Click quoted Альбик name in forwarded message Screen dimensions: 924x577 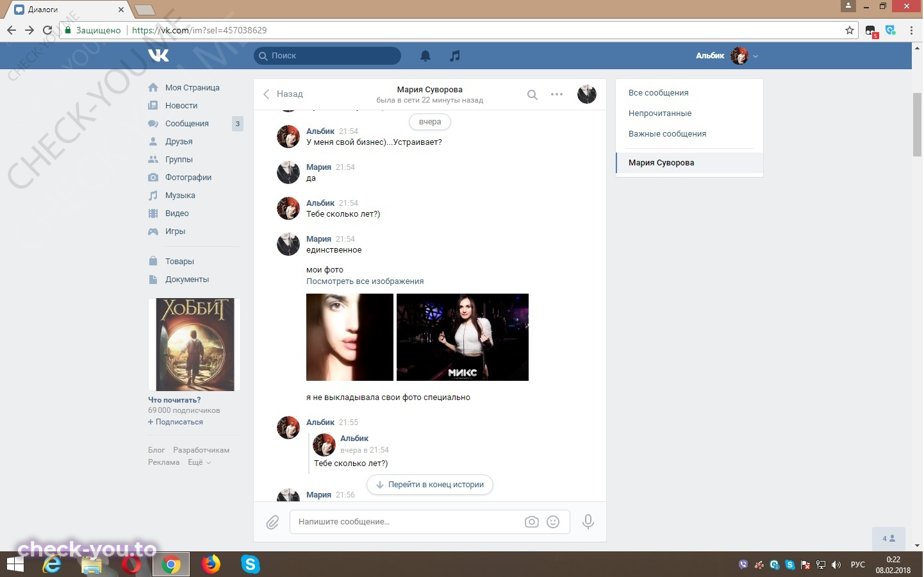pyautogui.click(x=354, y=439)
